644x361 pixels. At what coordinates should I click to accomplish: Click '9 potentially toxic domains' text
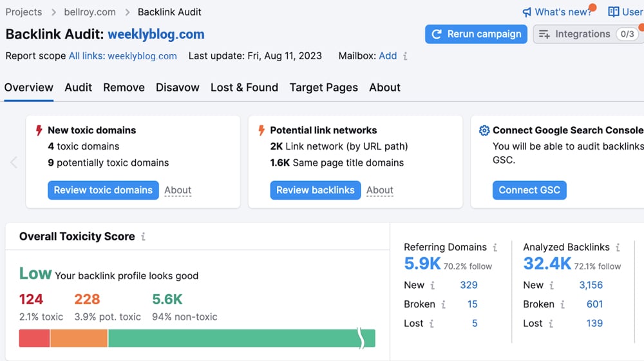pos(108,163)
